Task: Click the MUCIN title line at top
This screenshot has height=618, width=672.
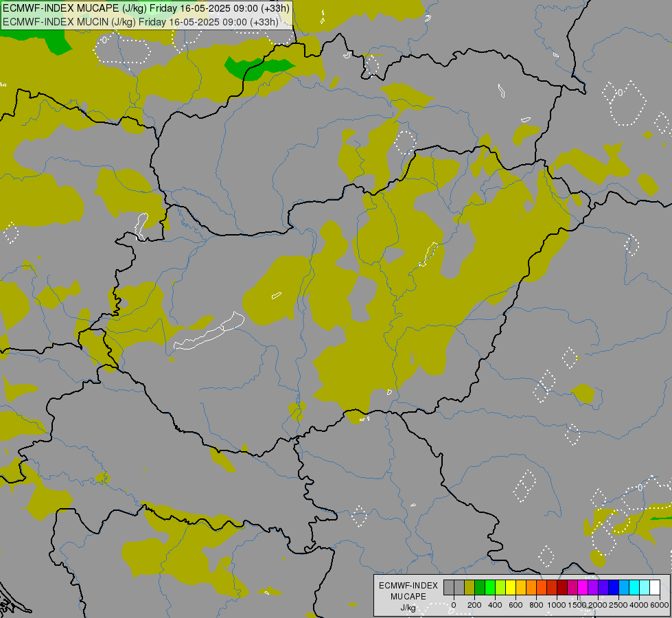Action: tap(141, 22)
